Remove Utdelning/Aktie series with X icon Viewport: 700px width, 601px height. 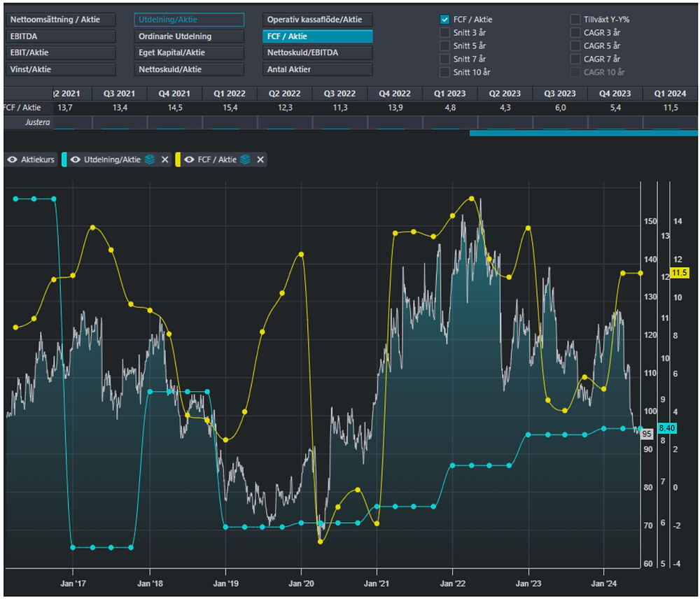(x=164, y=160)
